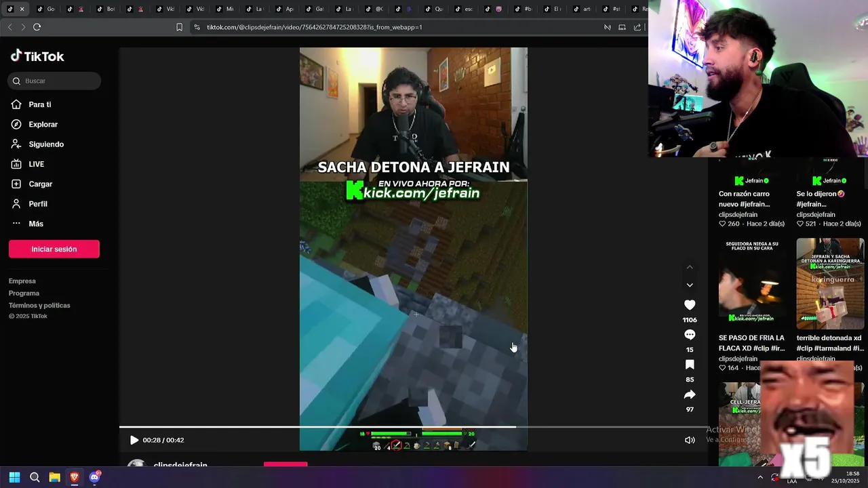Open Discord from the taskbar

[94, 477]
